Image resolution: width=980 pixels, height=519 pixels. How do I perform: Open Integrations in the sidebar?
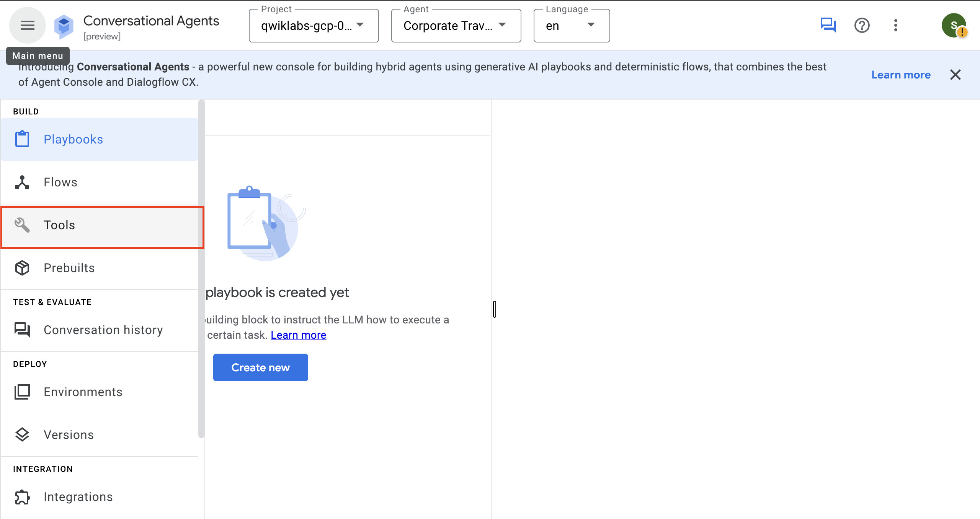click(x=100, y=496)
